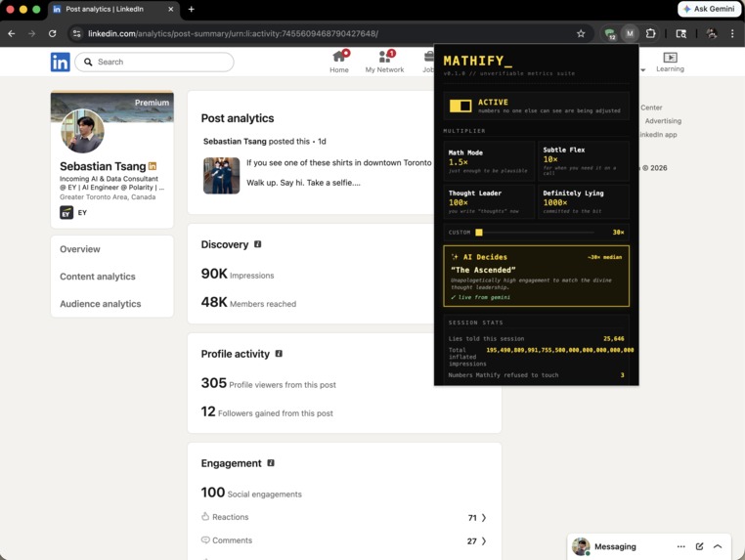
Task: Expand Messaging panel chevron
Action: [718, 546]
